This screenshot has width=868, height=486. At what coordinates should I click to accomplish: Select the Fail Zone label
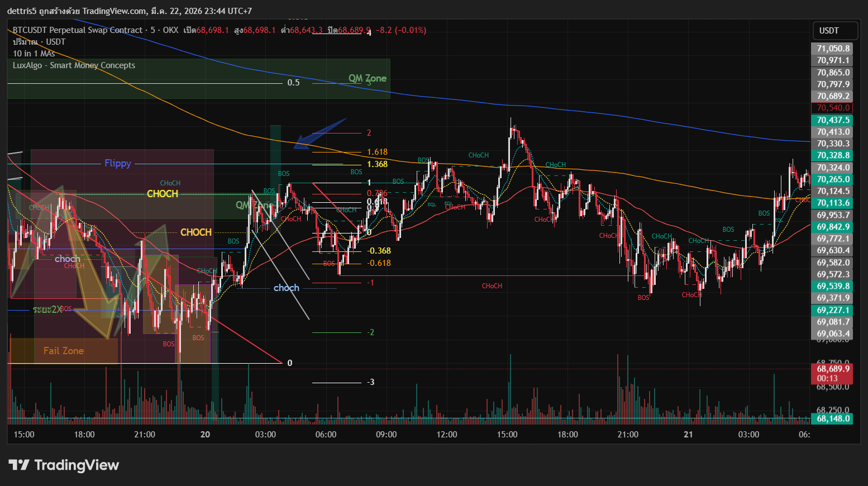(x=64, y=351)
